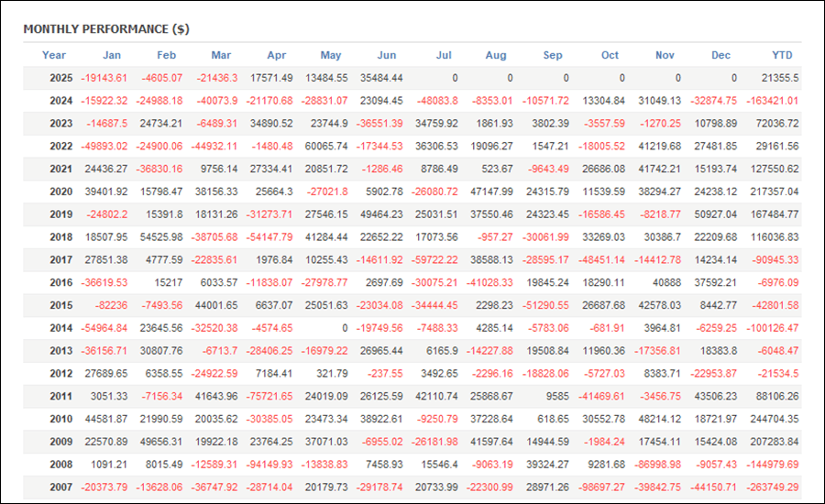The image size is (825, 504).
Task: Select the Jan column header
Action: pos(112,55)
